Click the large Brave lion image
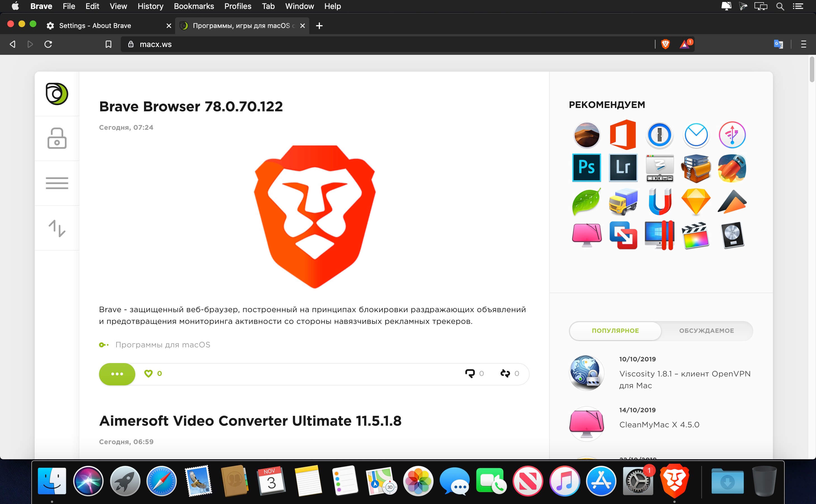Screen dimensions: 816x504 tap(315, 217)
